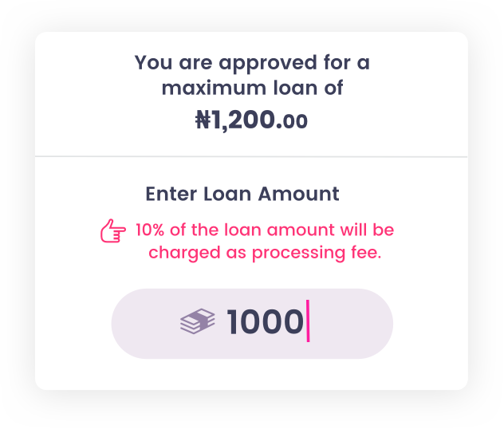Click the 'You are approved for a' text
The width and height of the screenshot is (504, 429).
pyautogui.click(x=252, y=63)
